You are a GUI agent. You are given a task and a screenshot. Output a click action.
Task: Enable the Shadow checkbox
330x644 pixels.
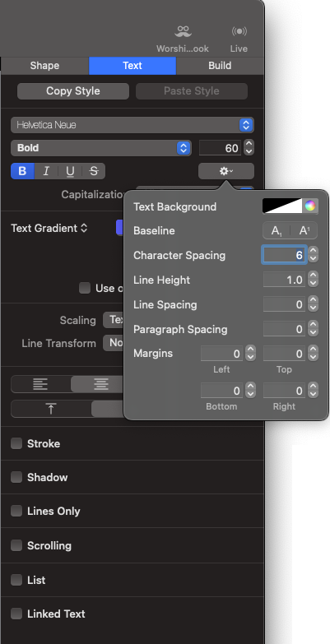[x=16, y=477]
